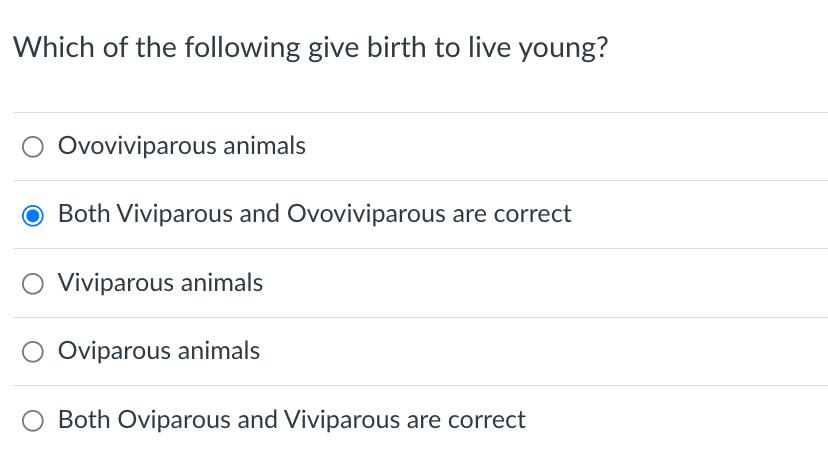Click the word "Which" in the question
This screenshot has height=466, width=828.
tap(54, 48)
